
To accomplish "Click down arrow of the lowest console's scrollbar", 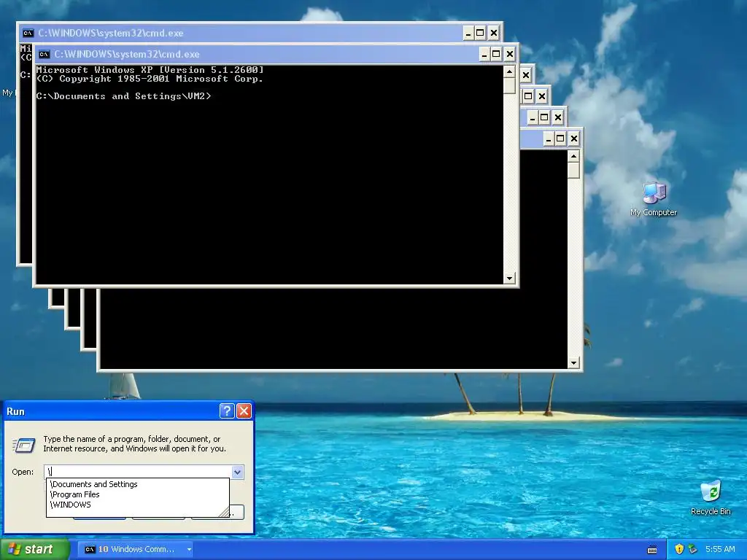I will tap(573, 363).
